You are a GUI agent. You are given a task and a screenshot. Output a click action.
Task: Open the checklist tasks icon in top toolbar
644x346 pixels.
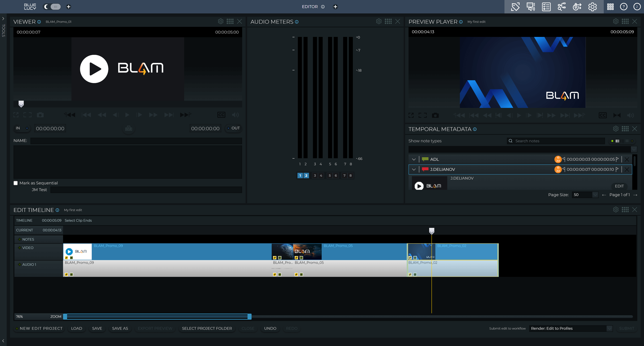pyautogui.click(x=546, y=7)
